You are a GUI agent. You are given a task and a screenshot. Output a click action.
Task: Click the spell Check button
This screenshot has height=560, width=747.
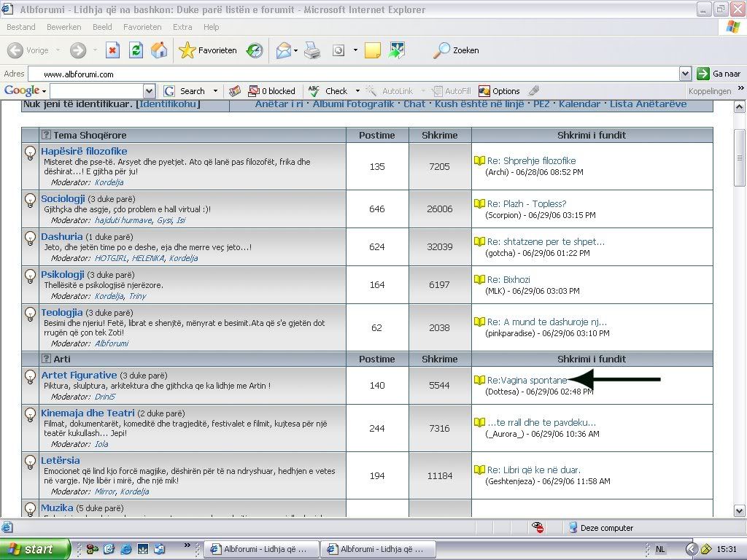pyautogui.click(x=328, y=91)
